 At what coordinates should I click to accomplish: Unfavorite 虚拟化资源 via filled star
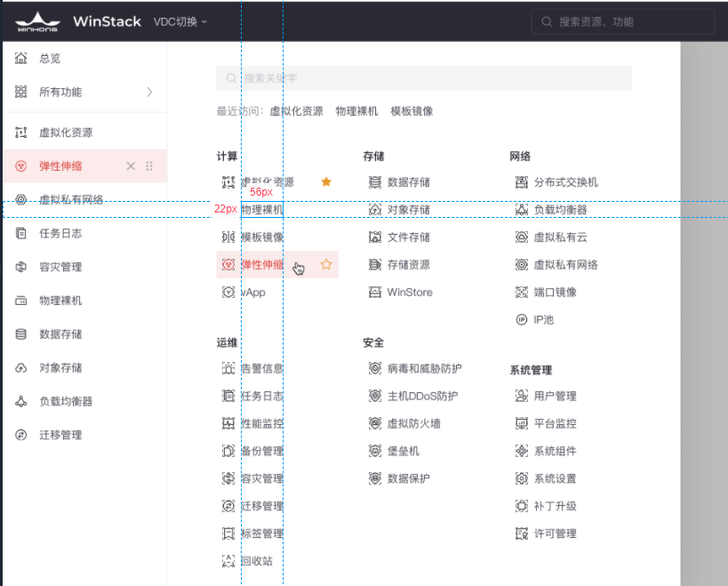coord(326,182)
